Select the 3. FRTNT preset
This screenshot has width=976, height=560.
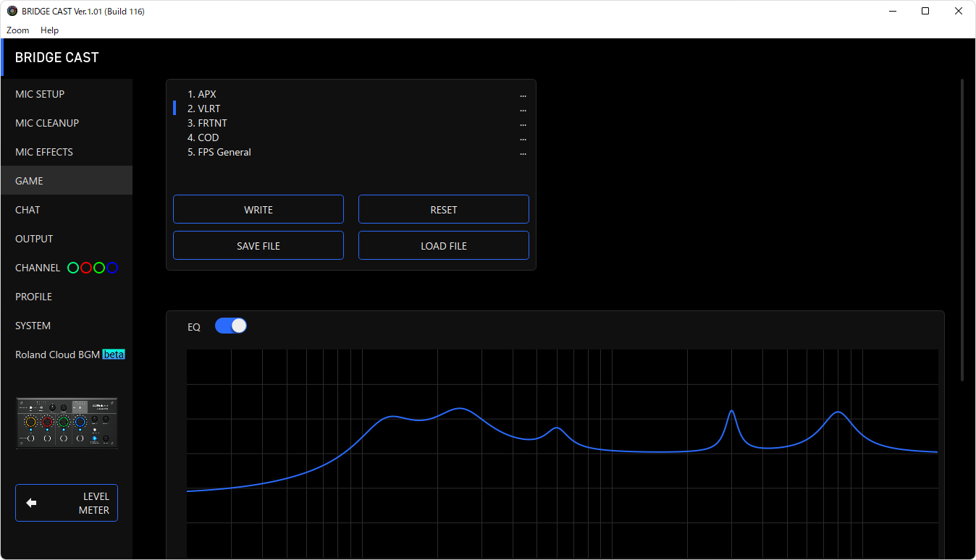click(207, 123)
